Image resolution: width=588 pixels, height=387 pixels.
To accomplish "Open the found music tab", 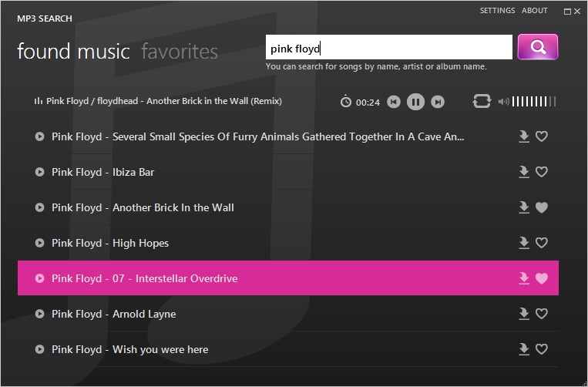I will (73, 52).
